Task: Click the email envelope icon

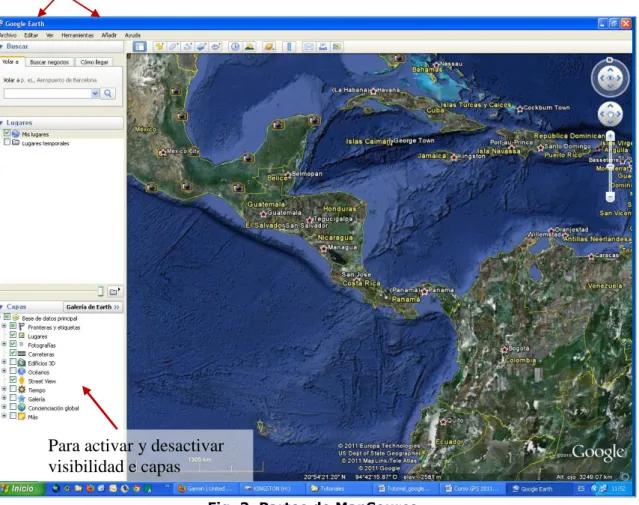Action: coord(308,46)
